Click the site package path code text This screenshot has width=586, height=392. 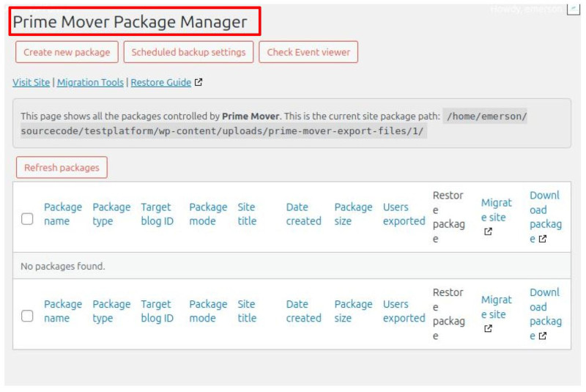[274, 124]
